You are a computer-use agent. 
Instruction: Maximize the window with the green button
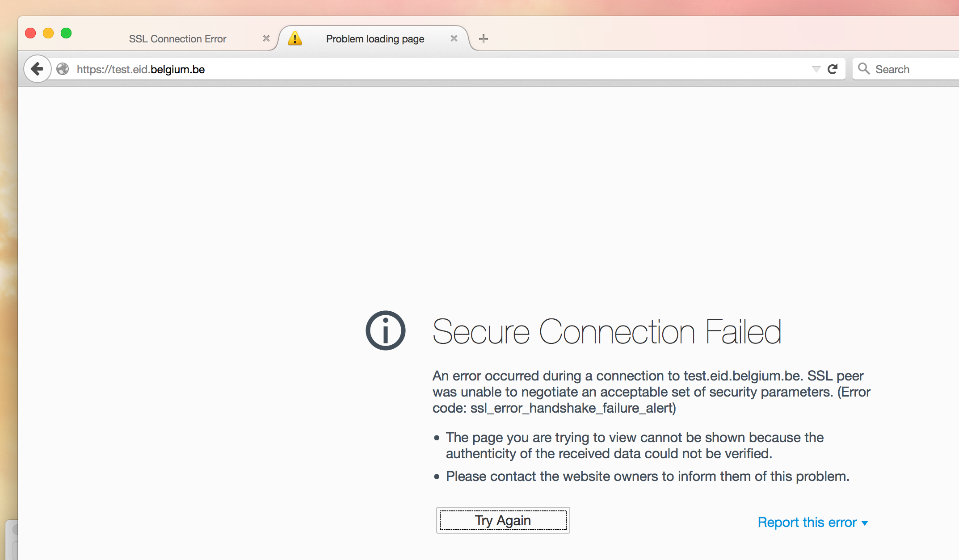pos(66,33)
